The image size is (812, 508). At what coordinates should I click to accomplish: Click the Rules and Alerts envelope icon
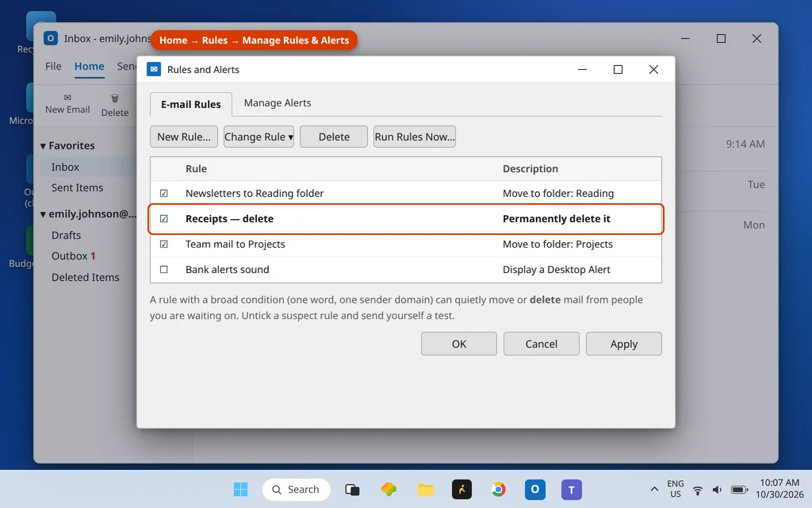pos(154,70)
